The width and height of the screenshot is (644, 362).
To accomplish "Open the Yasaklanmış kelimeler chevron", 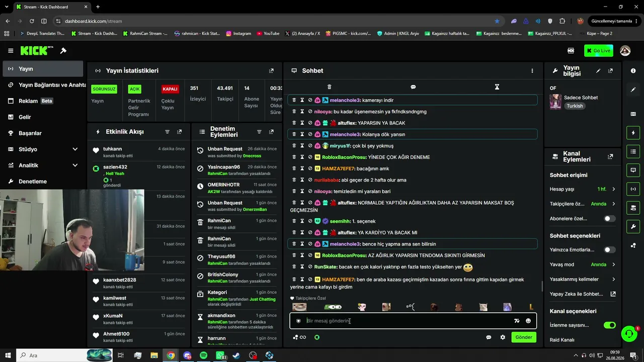I will [613, 279].
